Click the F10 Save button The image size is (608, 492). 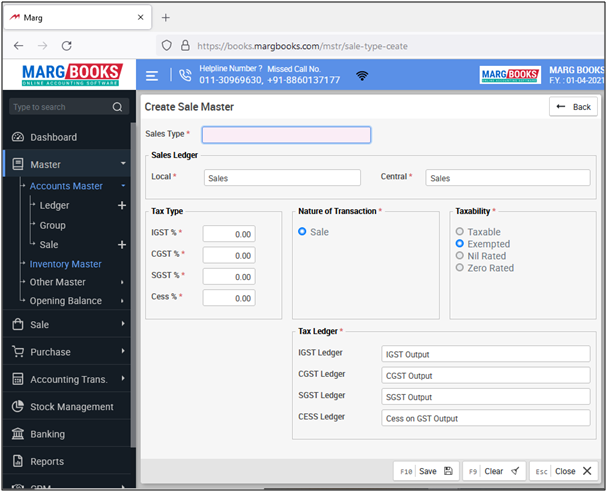426,471
